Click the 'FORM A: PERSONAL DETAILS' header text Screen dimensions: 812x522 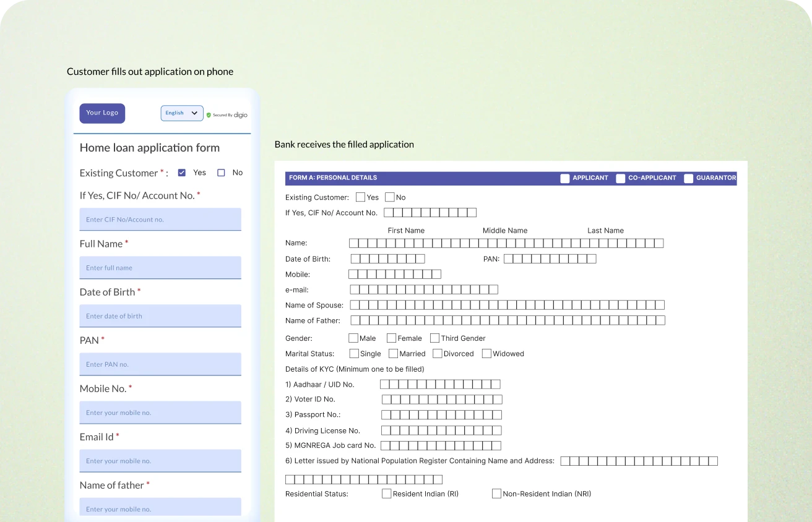333,178
